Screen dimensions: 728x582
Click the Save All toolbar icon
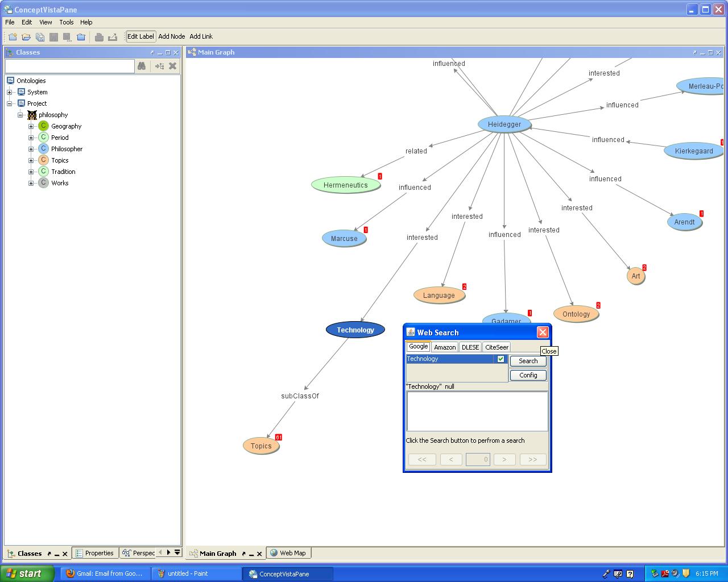point(40,37)
